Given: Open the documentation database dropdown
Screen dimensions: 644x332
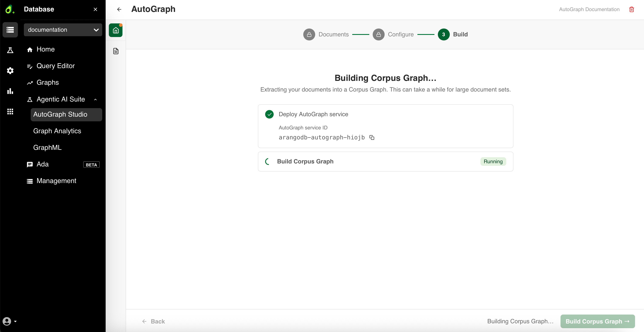Looking at the screenshot, I should 63,30.
